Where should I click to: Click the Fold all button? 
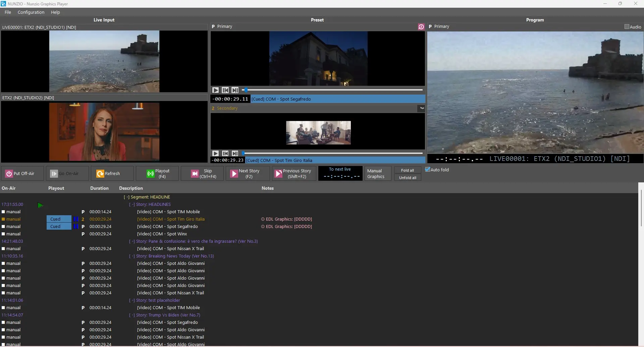(x=407, y=170)
